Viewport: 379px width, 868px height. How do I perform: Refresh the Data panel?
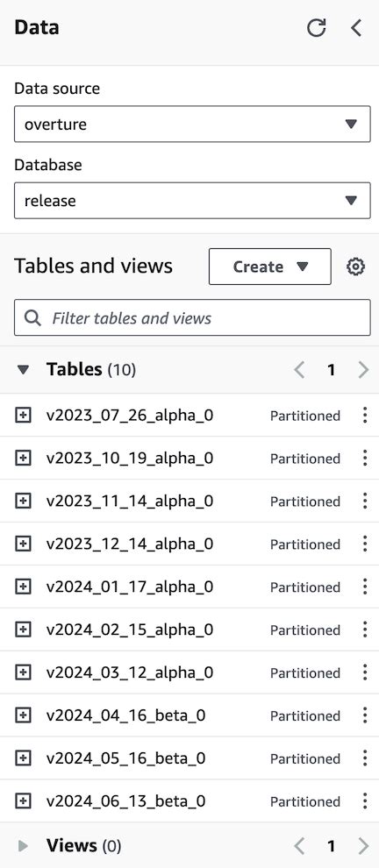(x=317, y=28)
